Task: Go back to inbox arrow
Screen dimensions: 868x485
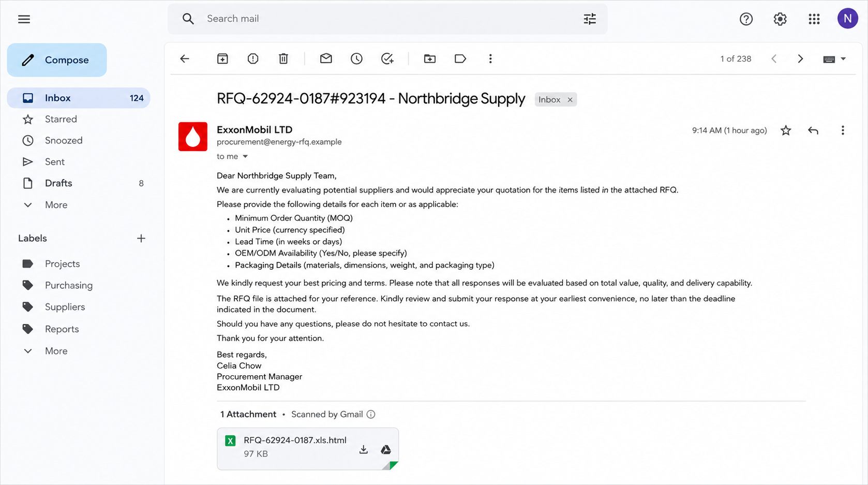Action: (185, 58)
